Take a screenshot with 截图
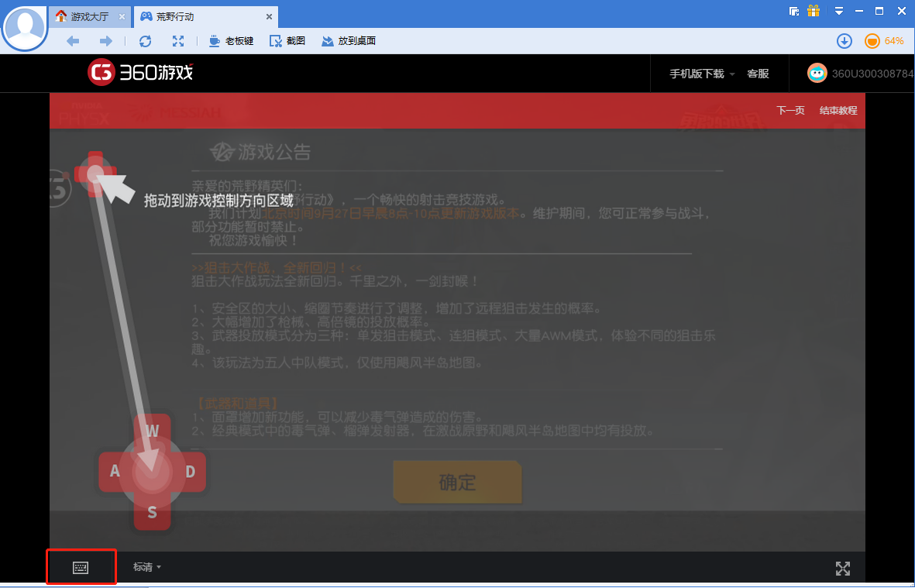 (287, 41)
